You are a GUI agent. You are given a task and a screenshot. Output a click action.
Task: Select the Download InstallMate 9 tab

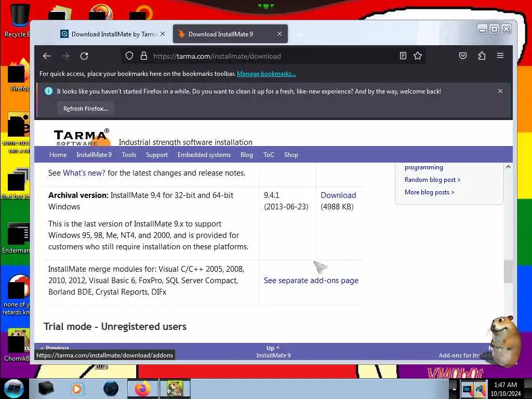point(230,34)
